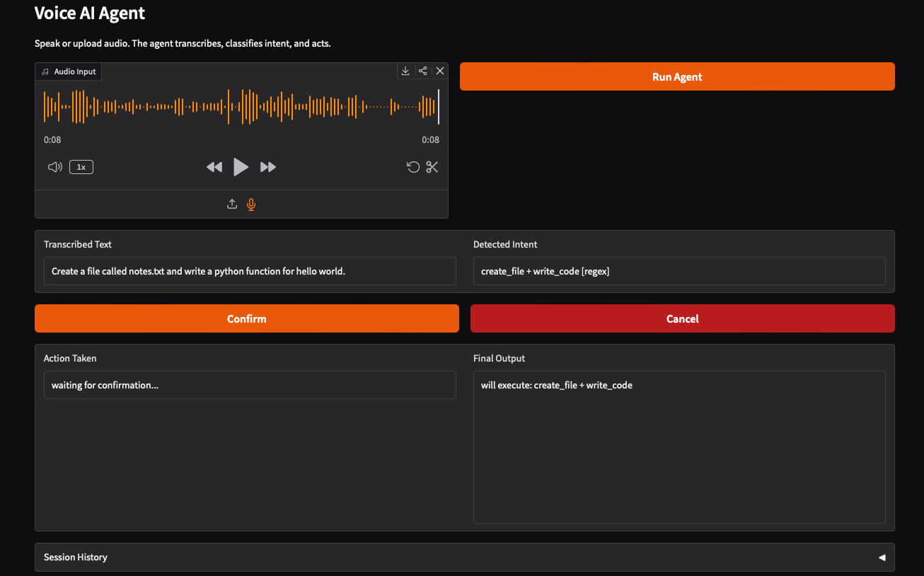The height and width of the screenshot is (576, 924).
Task: Select the upload audio source icon
Action: click(232, 204)
